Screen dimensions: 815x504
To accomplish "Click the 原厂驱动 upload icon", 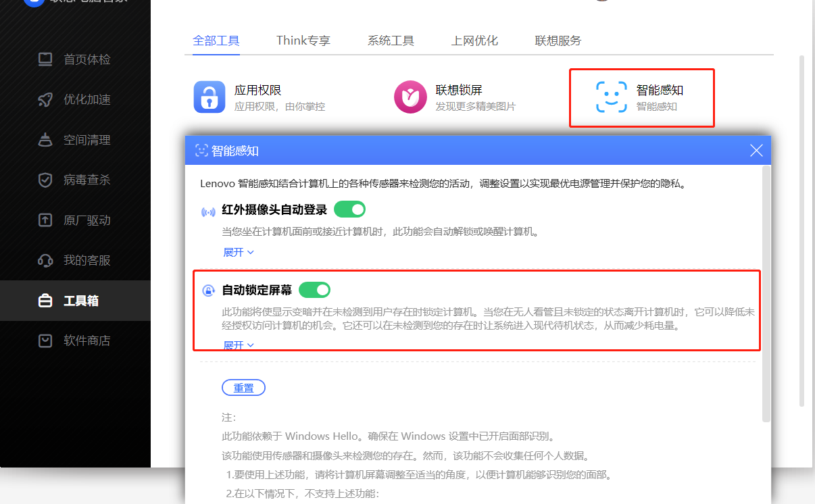I will pyautogui.click(x=45, y=220).
